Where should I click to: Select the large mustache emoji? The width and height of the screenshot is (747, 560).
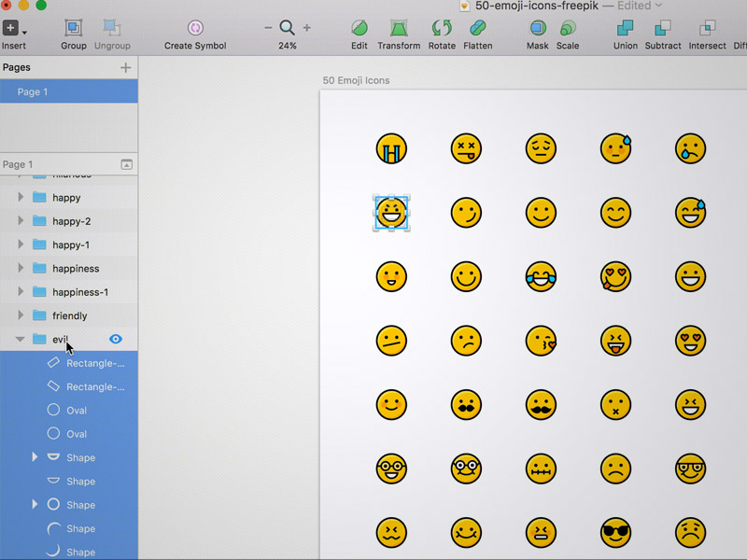541,405
